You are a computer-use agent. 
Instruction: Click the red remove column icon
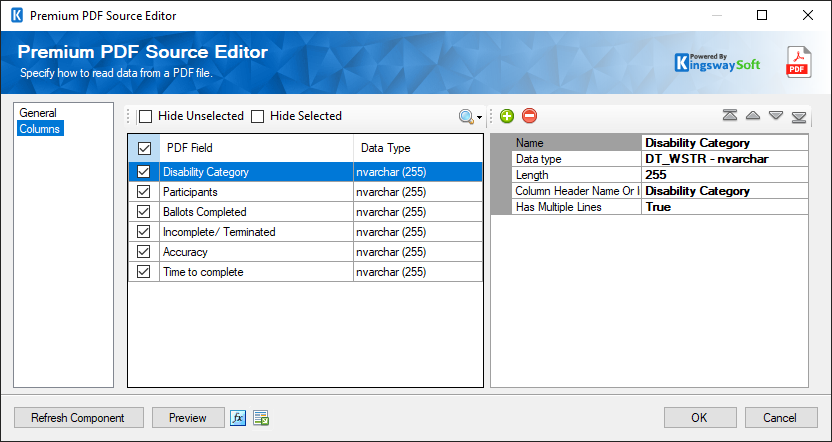tap(529, 116)
